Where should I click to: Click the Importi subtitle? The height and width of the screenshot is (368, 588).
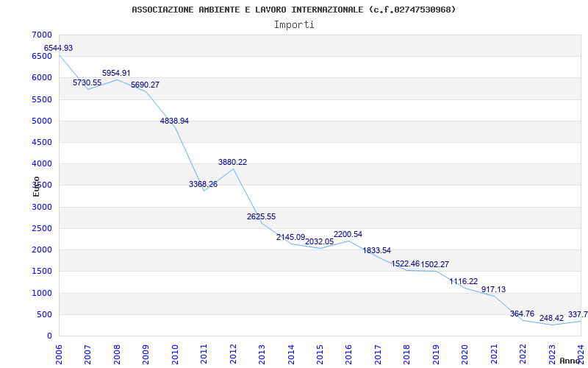point(294,25)
